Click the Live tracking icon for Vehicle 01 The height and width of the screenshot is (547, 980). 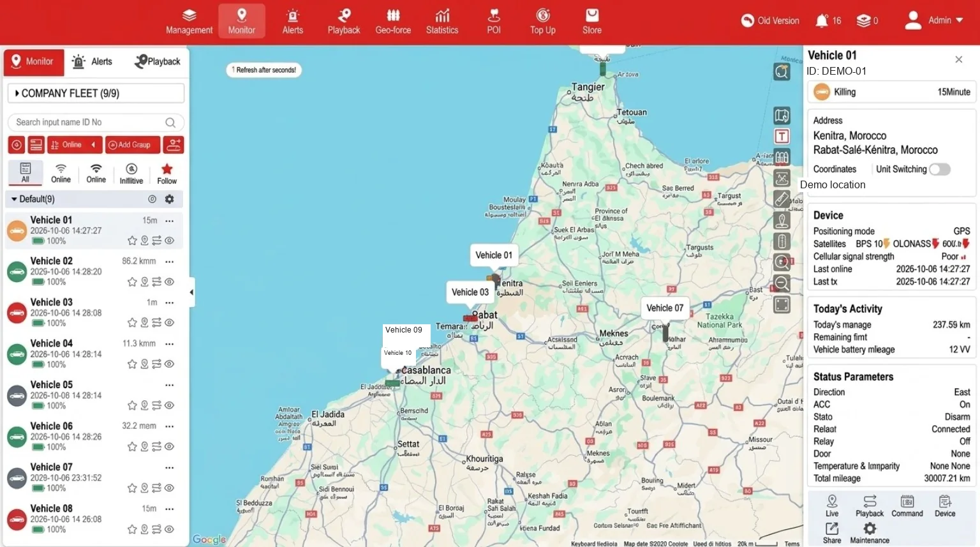click(x=832, y=506)
